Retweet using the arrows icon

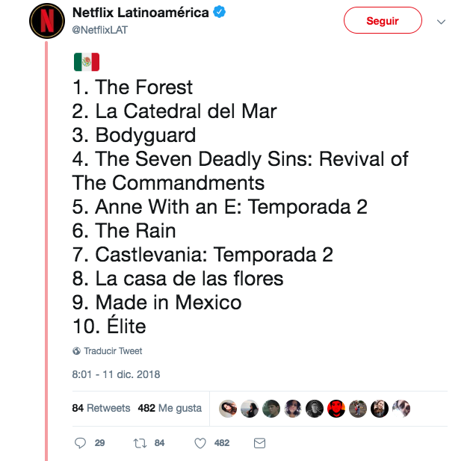(x=138, y=443)
